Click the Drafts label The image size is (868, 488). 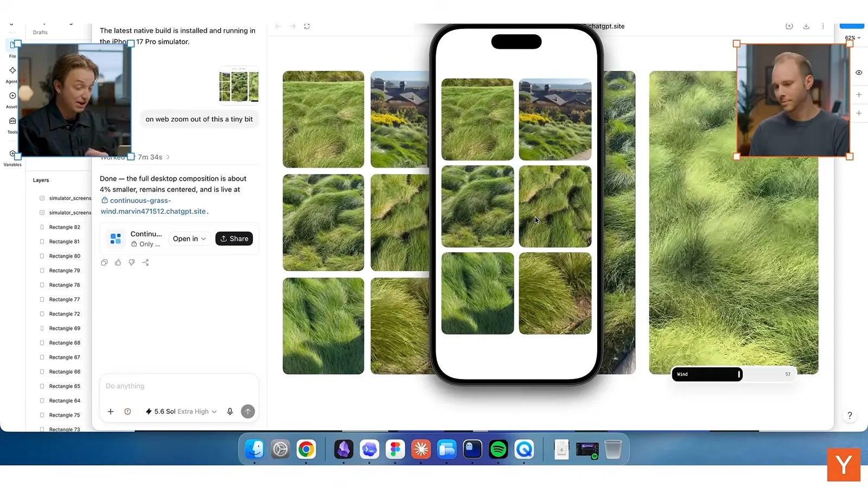click(x=40, y=33)
